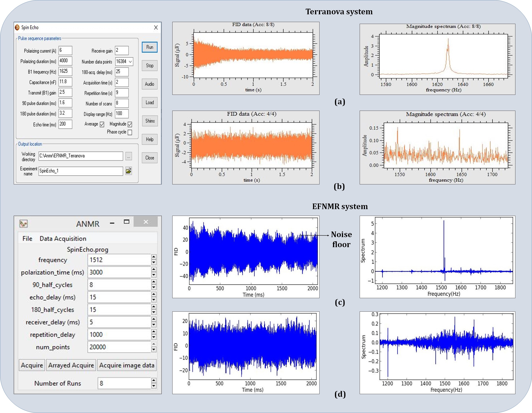Image resolution: width=532 pixels, height=413 pixels.
Task: Click the Acquire image data button
Action: tap(127, 365)
